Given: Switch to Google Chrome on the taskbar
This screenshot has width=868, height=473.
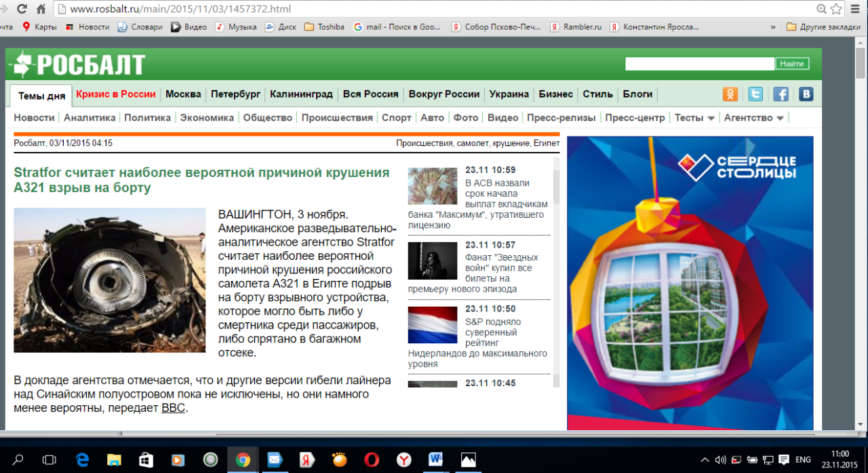Looking at the screenshot, I should (x=243, y=459).
